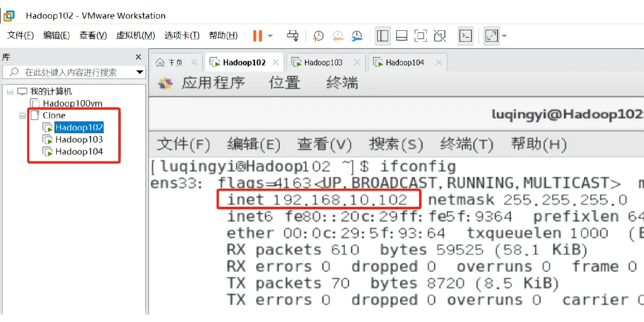Take a snapshot of the virtual machine
Viewport: 644px width, 322px height.
318,36
